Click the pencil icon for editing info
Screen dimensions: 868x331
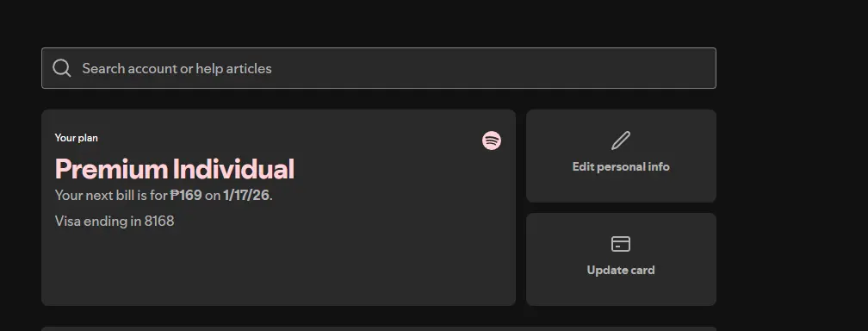point(621,141)
